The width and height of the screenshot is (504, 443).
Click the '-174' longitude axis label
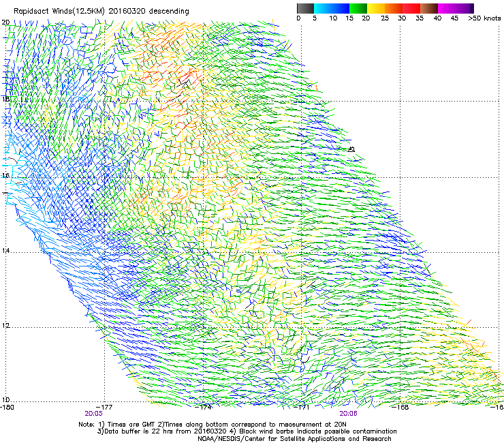coord(204,408)
